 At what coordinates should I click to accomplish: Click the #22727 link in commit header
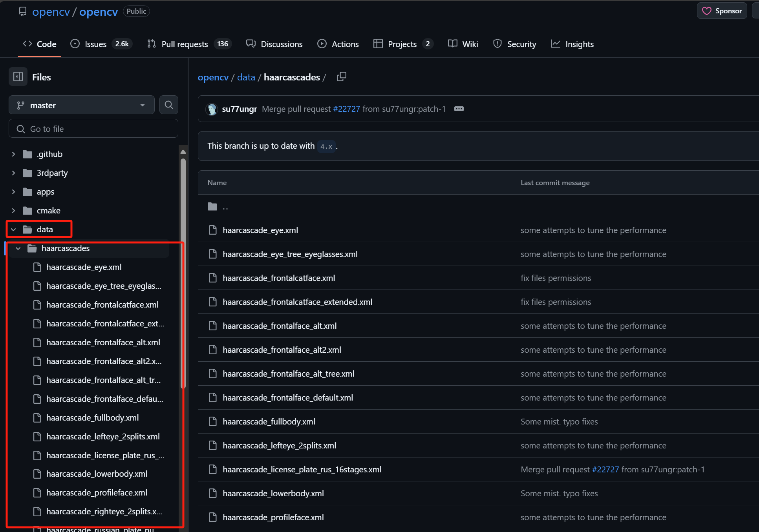(346, 109)
